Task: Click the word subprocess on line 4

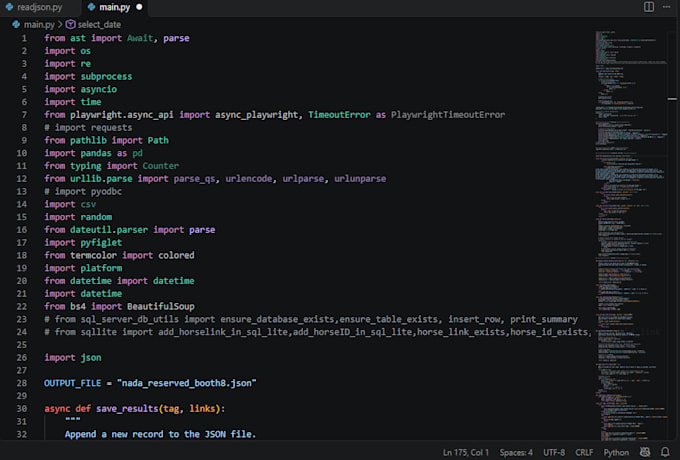Action: tap(106, 77)
